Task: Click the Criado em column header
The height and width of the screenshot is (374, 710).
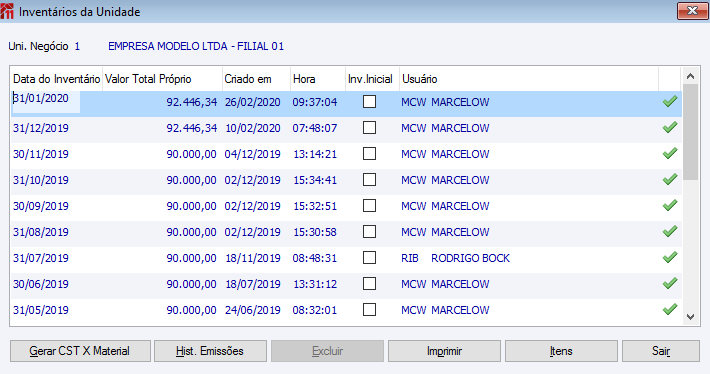Action: [256, 79]
